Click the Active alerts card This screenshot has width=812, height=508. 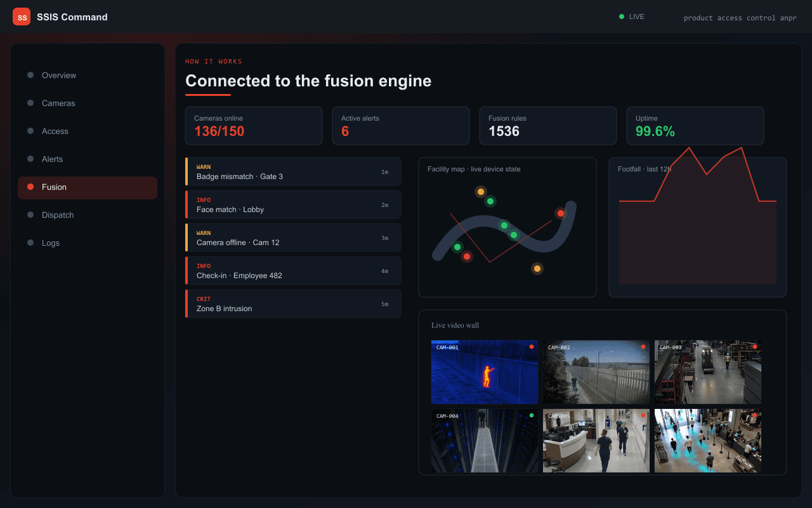[401, 126]
